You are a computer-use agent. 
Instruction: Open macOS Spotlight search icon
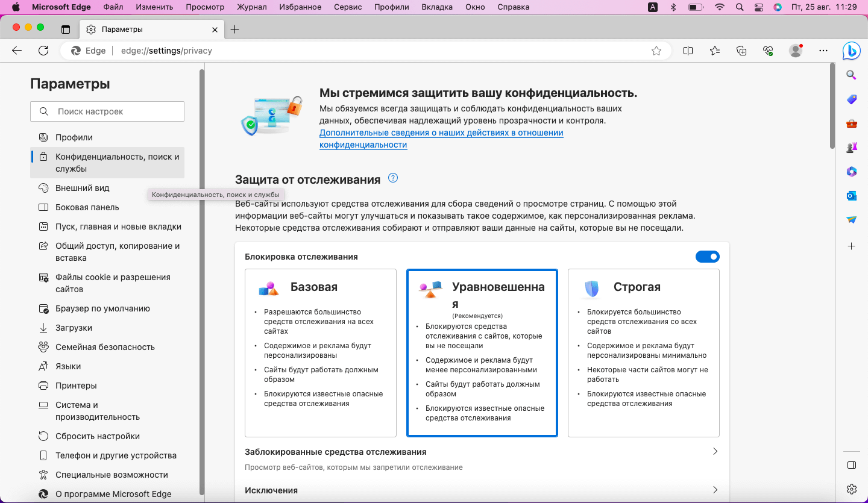coord(740,7)
